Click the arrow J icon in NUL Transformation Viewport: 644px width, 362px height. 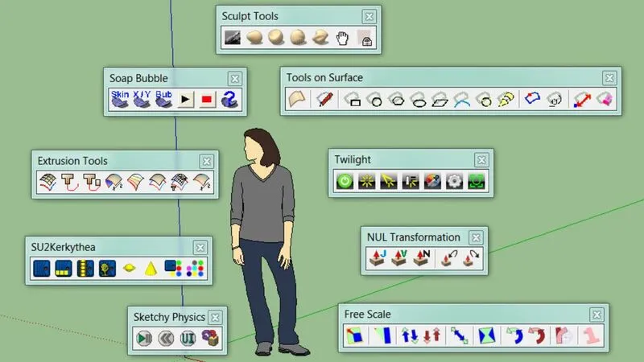coord(378,258)
